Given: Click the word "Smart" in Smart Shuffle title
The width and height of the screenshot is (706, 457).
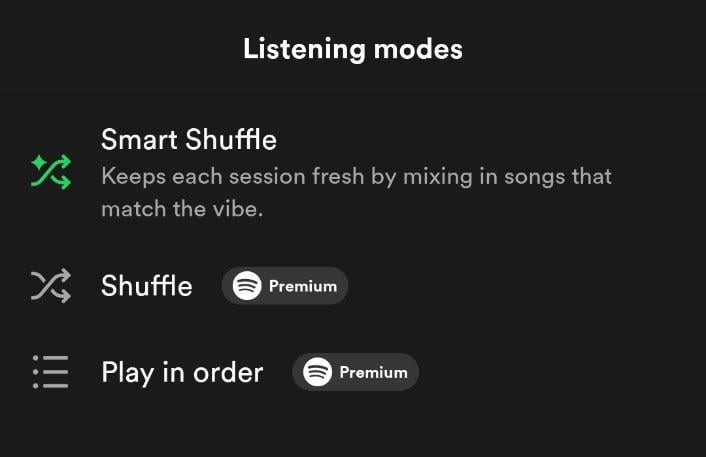Looking at the screenshot, I should coord(137,140).
